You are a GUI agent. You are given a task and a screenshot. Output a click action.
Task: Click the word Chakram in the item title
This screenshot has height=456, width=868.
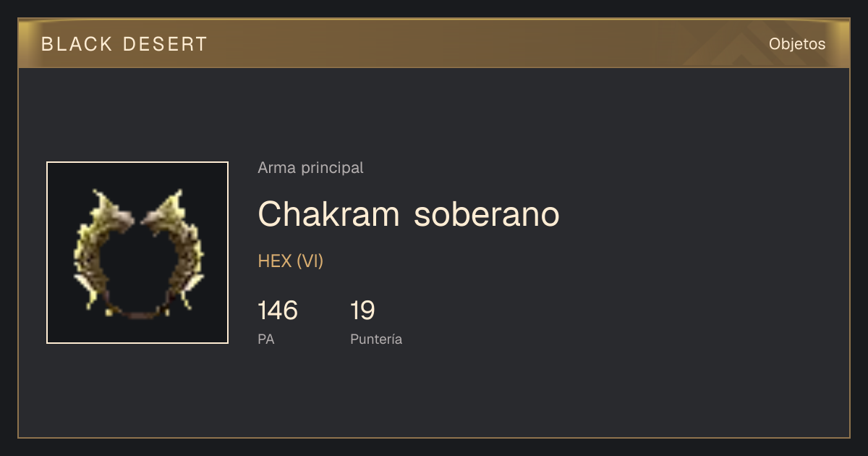328,214
